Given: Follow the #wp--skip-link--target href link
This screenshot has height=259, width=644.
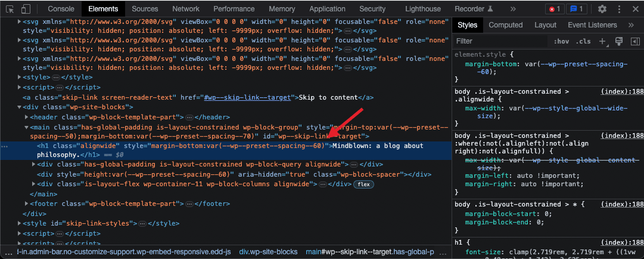Looking at the screenshot, I should pyautogui.click(x=248, y=97).
